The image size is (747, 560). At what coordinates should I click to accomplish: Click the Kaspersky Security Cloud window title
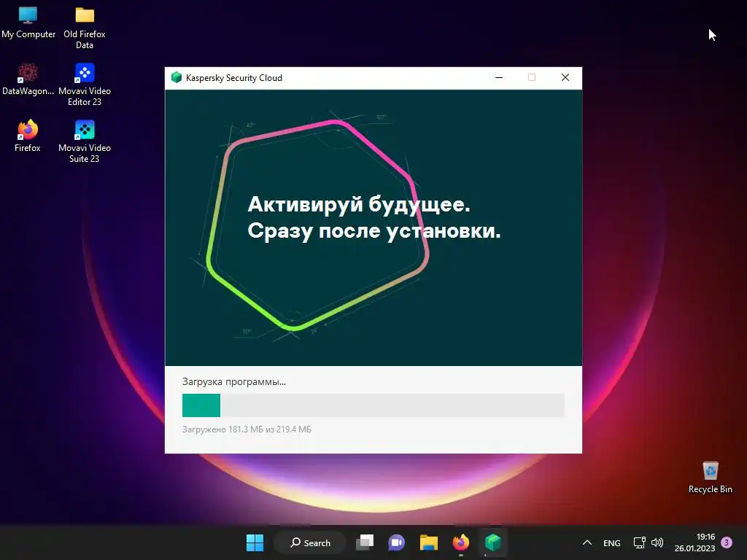click(234, 77)
